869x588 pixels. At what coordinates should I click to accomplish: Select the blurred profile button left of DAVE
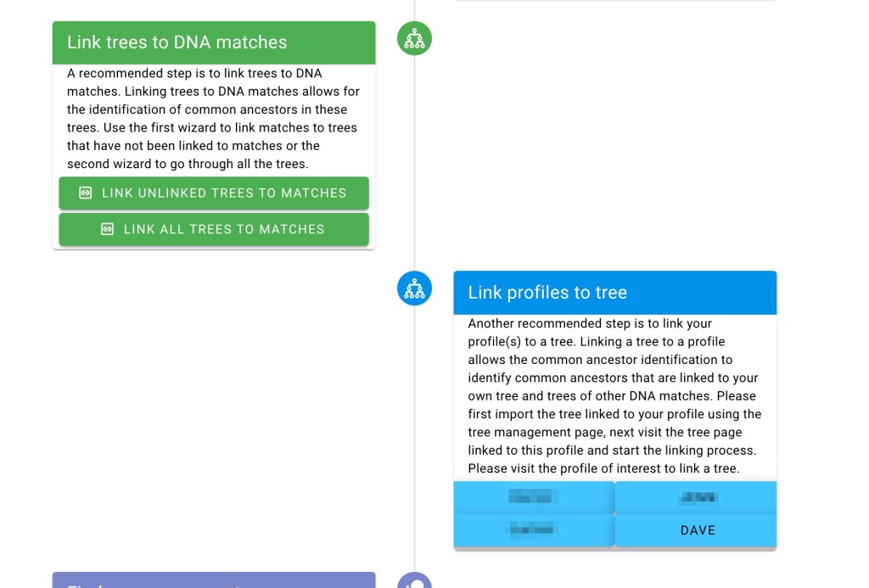(x=533, y=530)
